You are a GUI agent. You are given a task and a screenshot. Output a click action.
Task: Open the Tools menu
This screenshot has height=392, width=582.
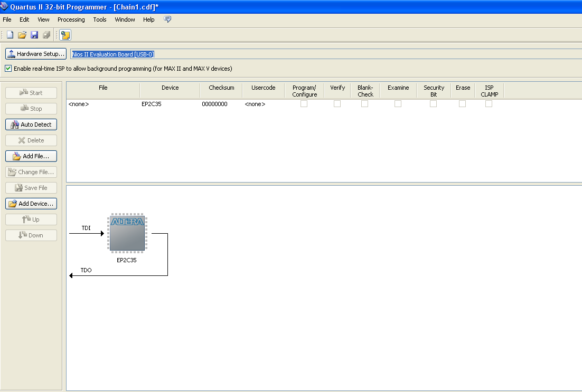[99, 20]
